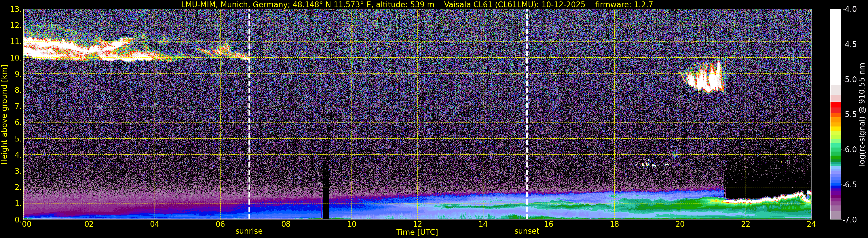Click the sunrise dashed vertical marker line
868x238 pixels.
(x=249, y=114)
